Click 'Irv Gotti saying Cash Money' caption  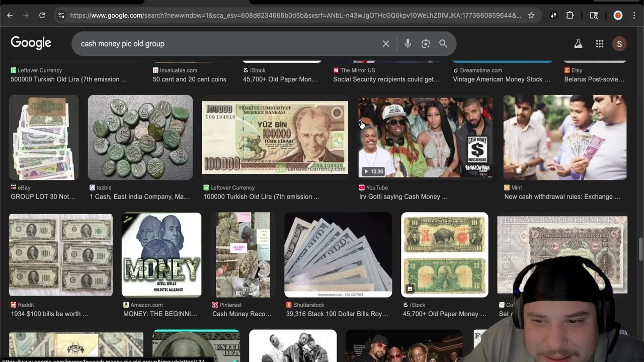[x=403, y=197]
